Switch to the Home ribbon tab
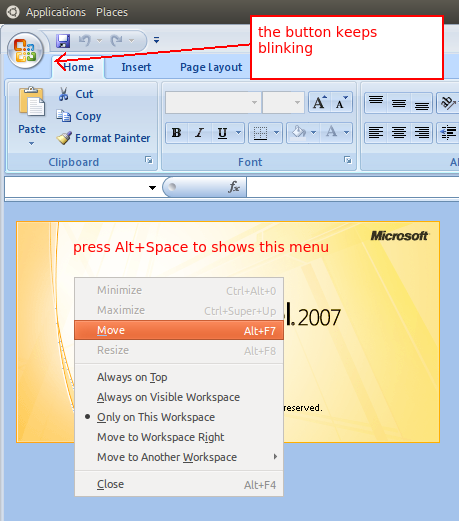The width and height of the screenshot is (459, 521). [x=78, y=67]
